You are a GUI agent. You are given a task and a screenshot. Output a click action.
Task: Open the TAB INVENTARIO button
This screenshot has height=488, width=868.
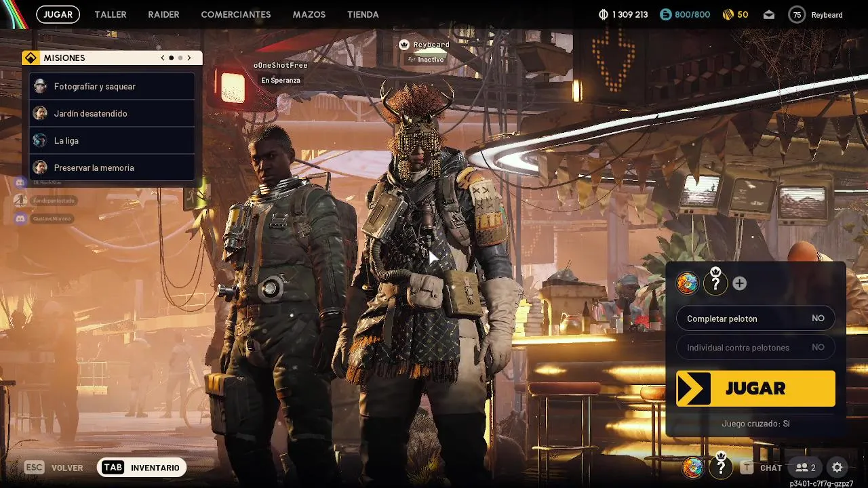[x=141, y=468]
